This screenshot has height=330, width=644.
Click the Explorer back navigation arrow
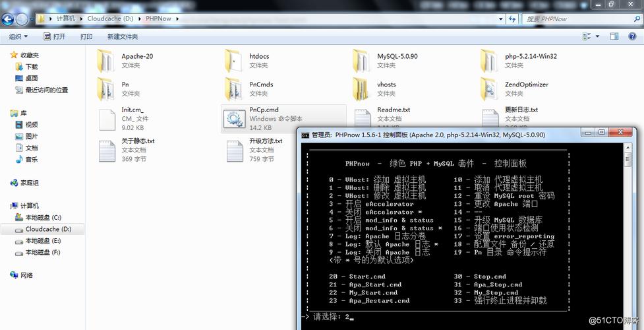[x=8, y=18]
